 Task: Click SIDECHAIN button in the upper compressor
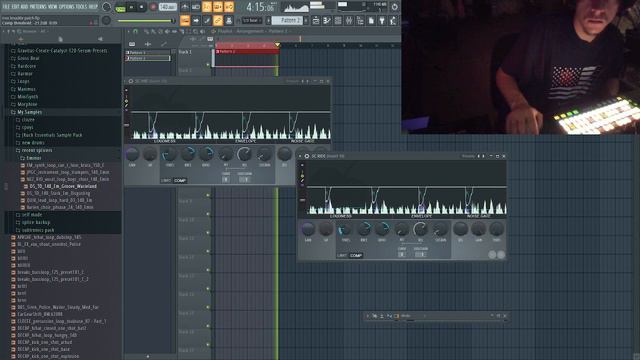click(244, 179)
